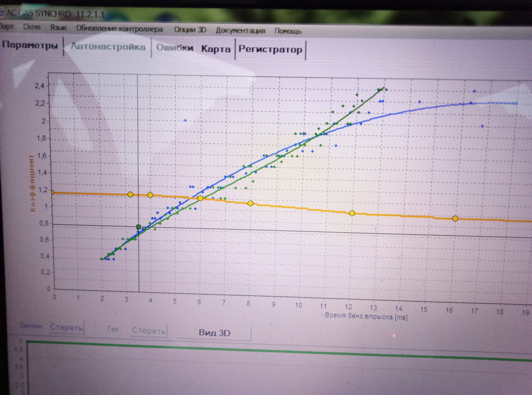Select yellow multiplier point near 16 ms
532x395 pixels.
(455, 219)
